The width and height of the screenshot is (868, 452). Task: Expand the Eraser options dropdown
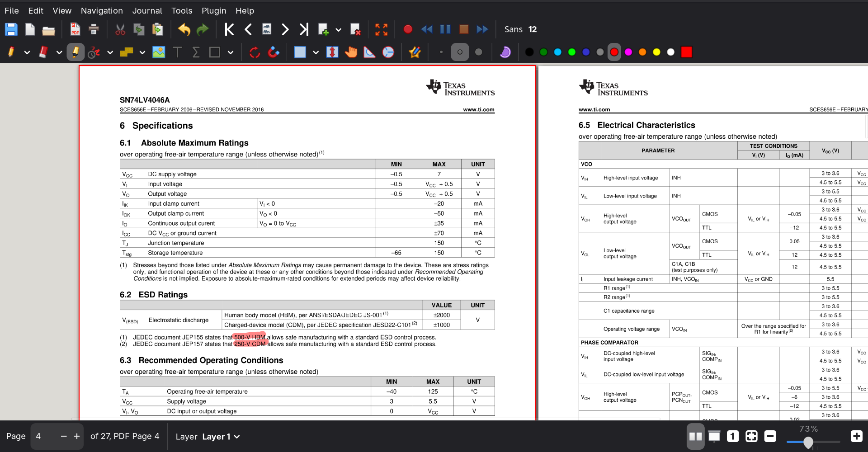(59, 52)
